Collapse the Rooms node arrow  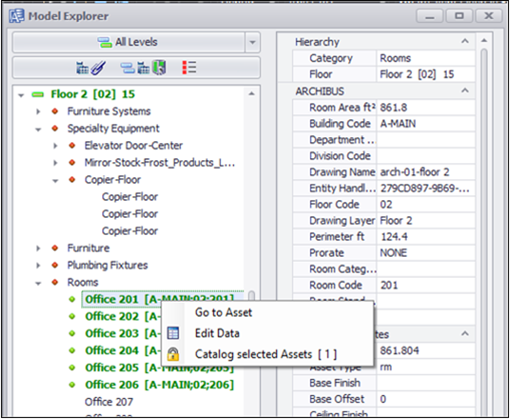(x=38, y=283)
